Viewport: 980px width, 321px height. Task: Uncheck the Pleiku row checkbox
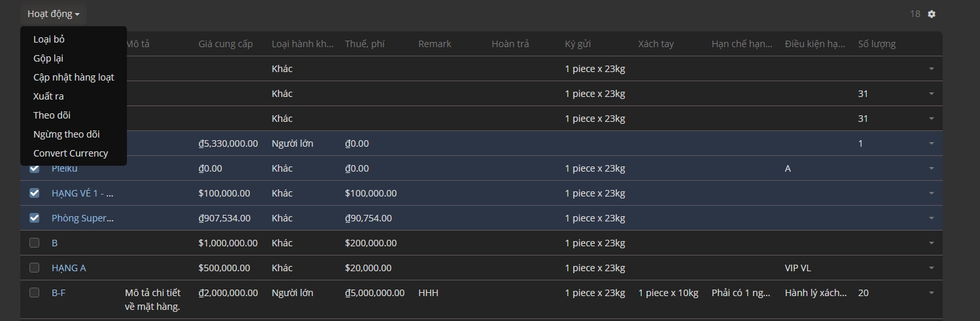click(35, 168)
